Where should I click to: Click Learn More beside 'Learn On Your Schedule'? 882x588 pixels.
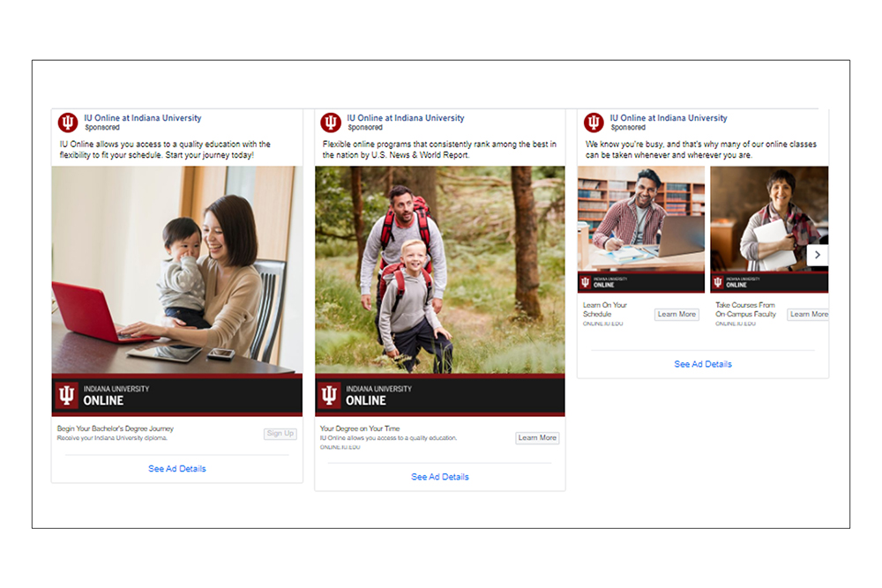tap(676, 314)
